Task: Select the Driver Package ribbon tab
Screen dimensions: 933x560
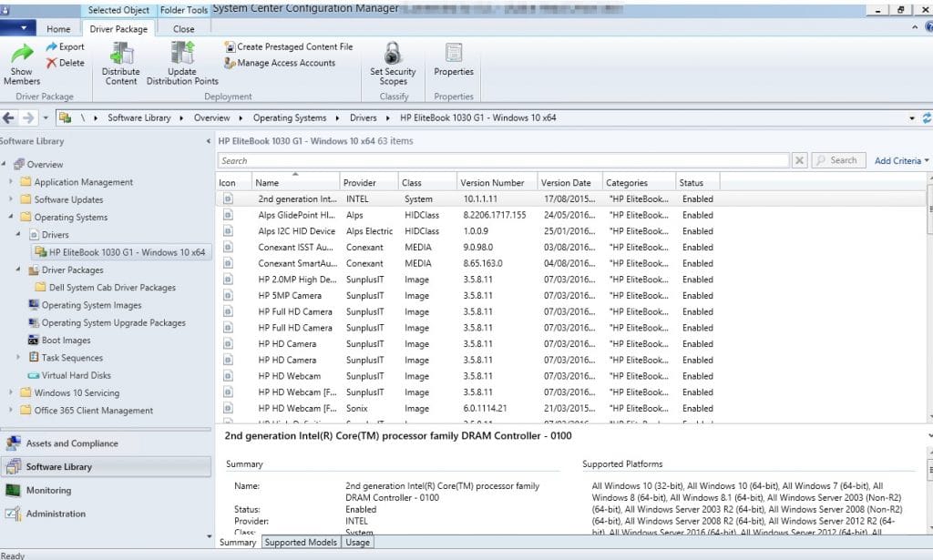Action: point(118,28)
